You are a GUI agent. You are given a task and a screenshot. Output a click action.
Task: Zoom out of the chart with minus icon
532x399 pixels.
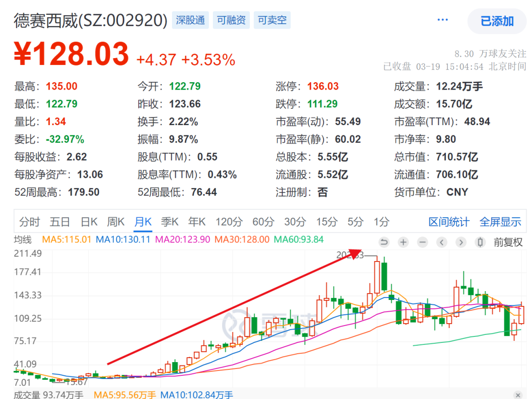(423, 242)
